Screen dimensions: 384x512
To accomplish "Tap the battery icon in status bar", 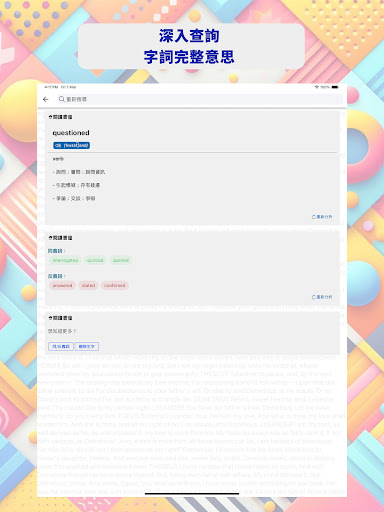I will pyautogui.click(x=335, y=87).
